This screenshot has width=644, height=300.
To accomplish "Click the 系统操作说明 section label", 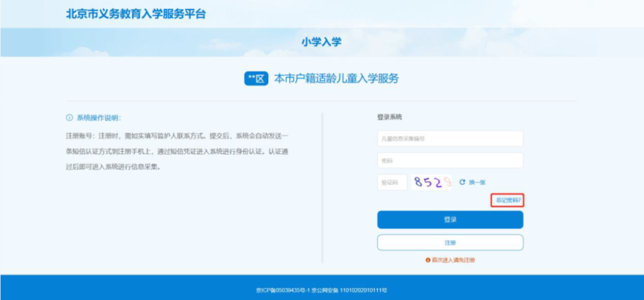I will [x=98, y=118].
